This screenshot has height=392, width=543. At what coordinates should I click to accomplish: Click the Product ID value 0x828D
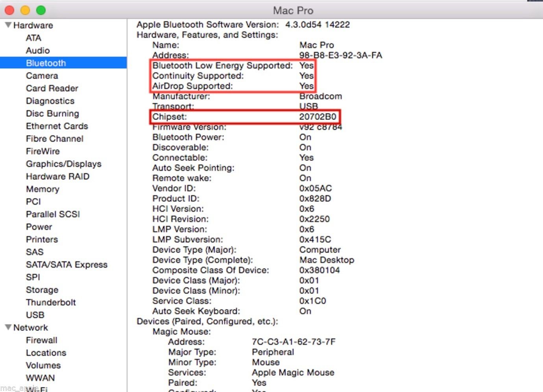tap(315, 198)
